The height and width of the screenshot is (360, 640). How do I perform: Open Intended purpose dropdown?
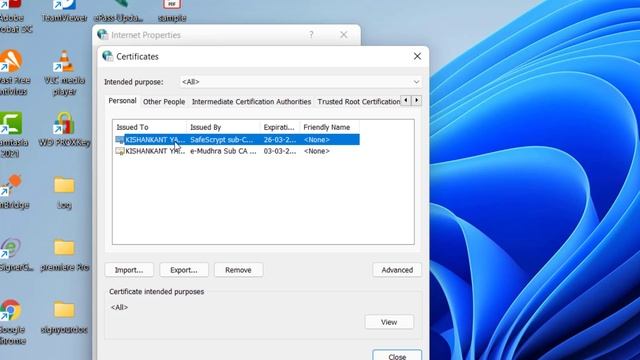pos(300,82)
